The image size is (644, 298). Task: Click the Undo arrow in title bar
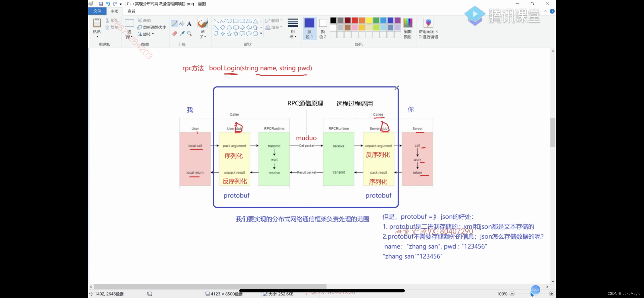pyautogui.click(x=108, y=4)
